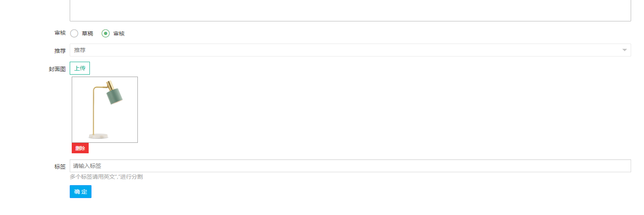Select the 草稿 radio button circle
The image size is (644, 215).
pos(74,33)
